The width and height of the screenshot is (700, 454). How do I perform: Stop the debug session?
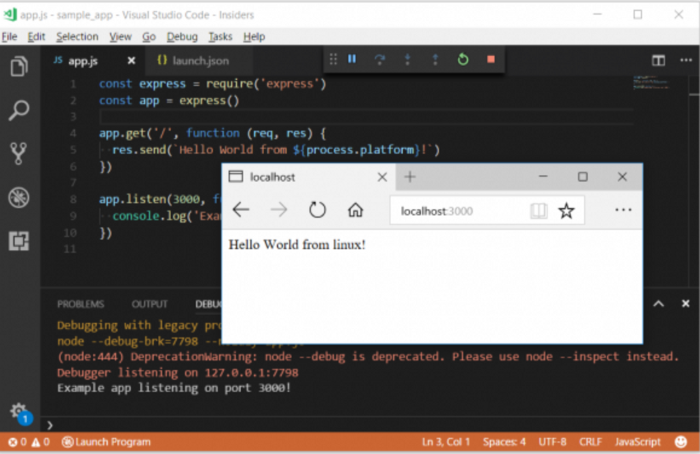point(491,59)
